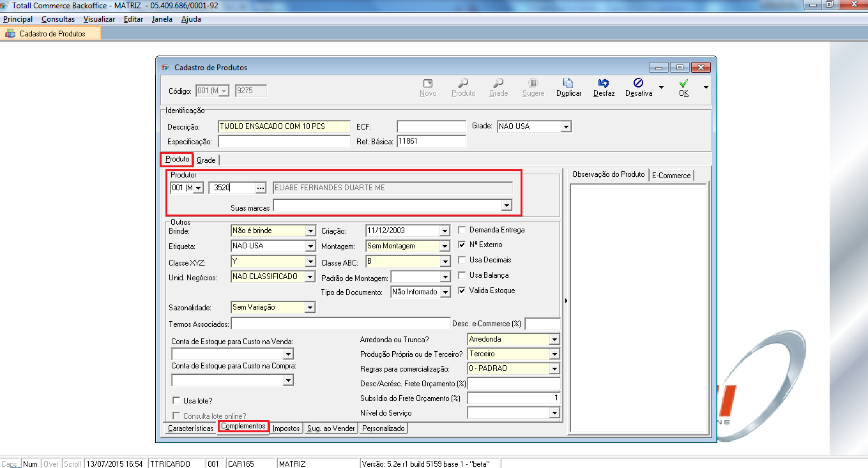Focus the Ref. Básica field
The width and height of the screenshot is (868, 468).
point(431,141)
